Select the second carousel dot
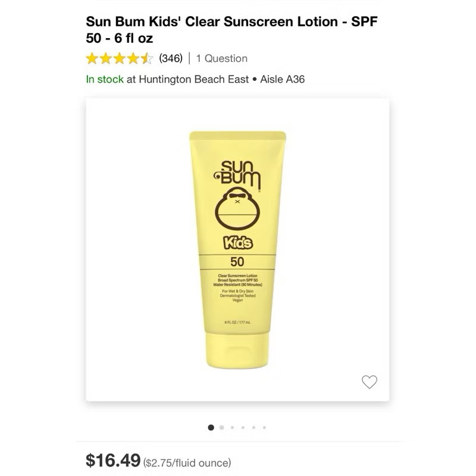The height and width of the screenshot is (476, 476). tap(221, 427)
